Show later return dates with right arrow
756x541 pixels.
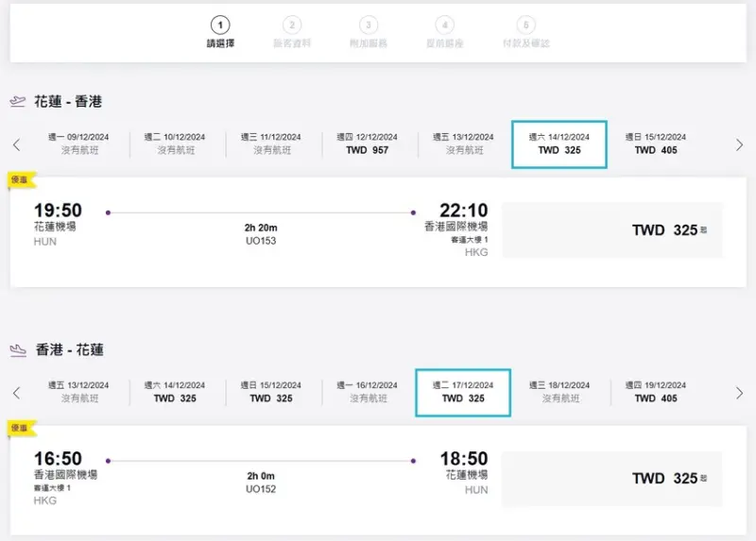point(740,393)
